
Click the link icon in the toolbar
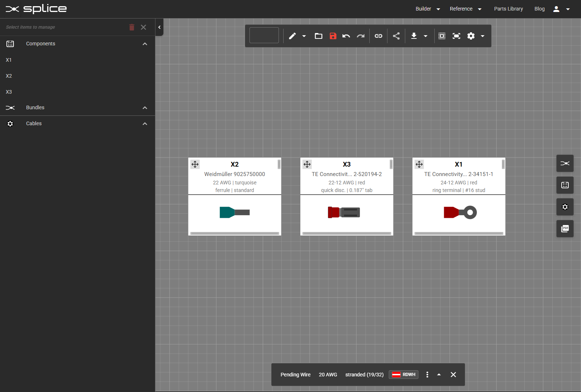378,36
